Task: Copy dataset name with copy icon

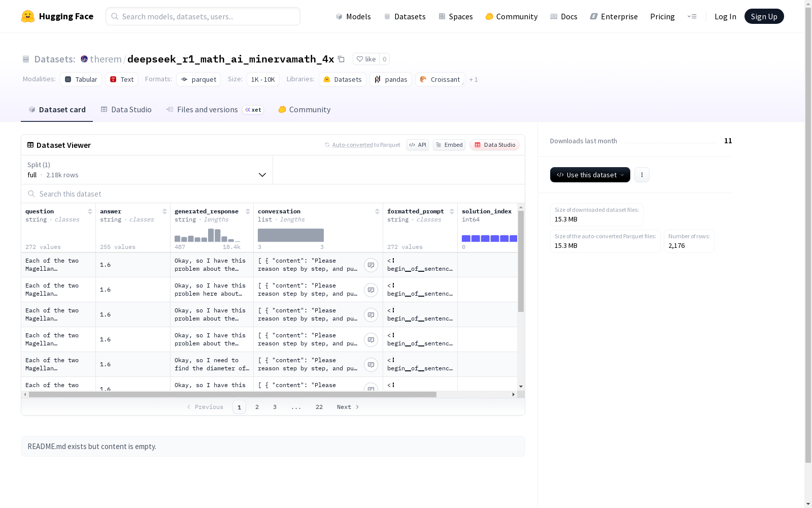Action: [342, 59]
